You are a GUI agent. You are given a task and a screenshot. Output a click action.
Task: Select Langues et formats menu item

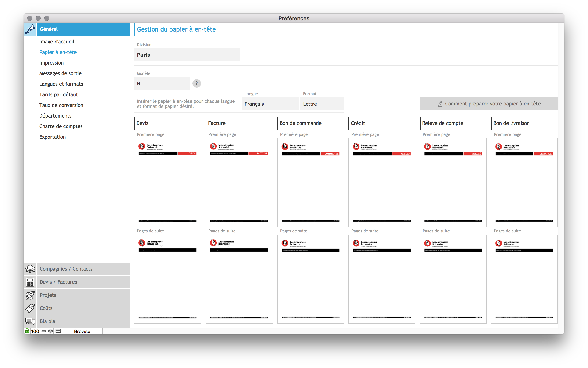(x=61, y=84)
